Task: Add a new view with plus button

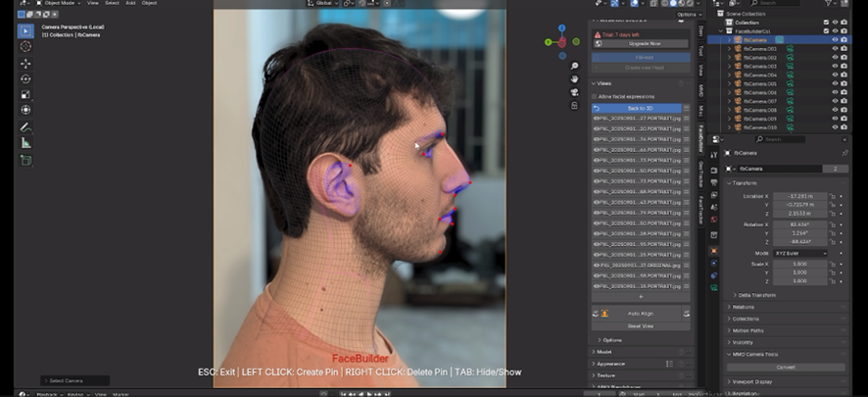Action: tap(641, 297)
